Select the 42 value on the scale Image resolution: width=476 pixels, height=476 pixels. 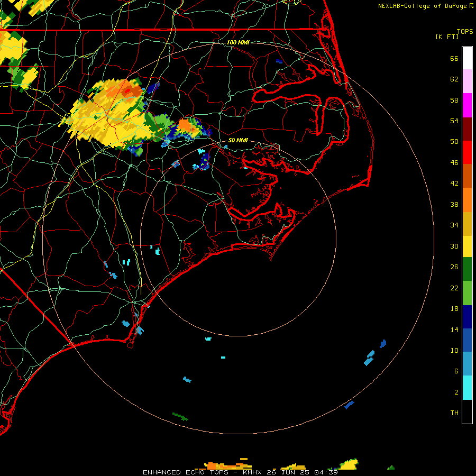[x=454, y=184]
